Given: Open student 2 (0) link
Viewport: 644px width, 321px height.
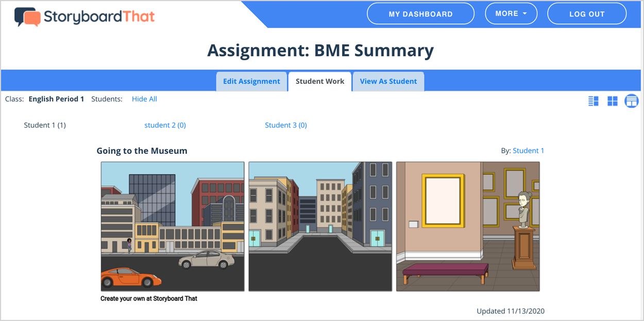Looking at the screenshot, I should 165,125.
